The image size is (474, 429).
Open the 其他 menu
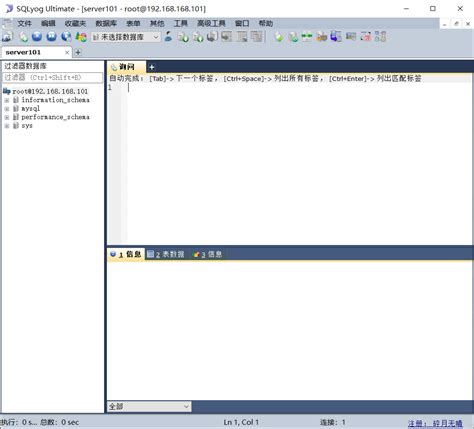coord(157,23)
